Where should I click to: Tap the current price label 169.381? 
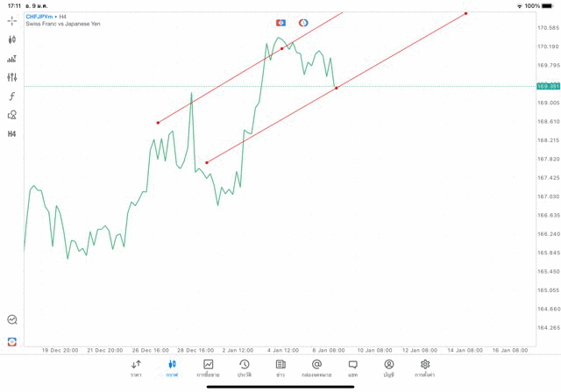[548, 86]
